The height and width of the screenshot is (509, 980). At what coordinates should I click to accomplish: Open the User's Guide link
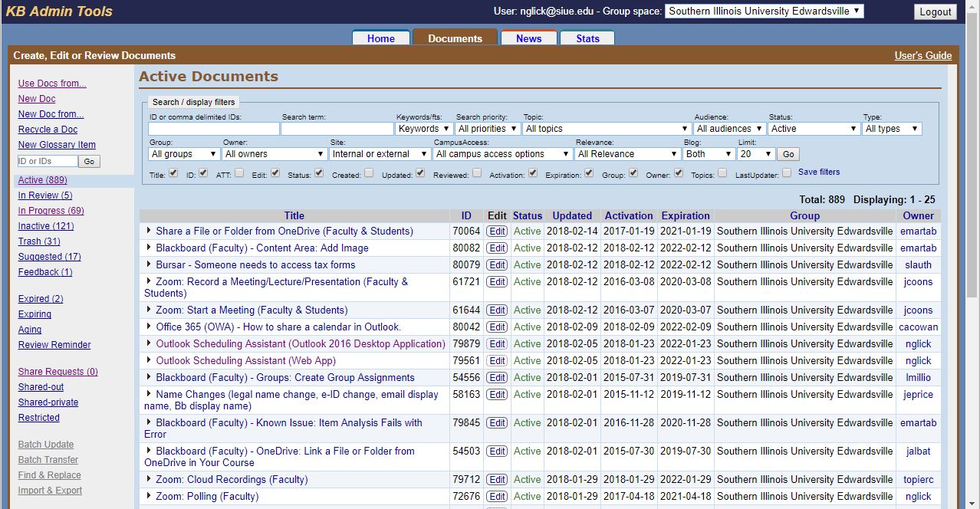coord(922,55)
